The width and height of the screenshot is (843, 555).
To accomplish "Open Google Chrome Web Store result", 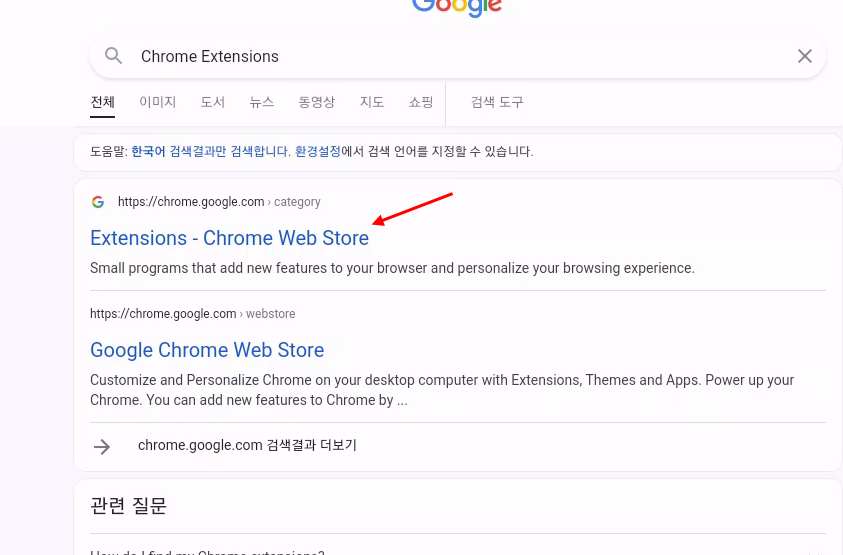I will click(207, 350).
